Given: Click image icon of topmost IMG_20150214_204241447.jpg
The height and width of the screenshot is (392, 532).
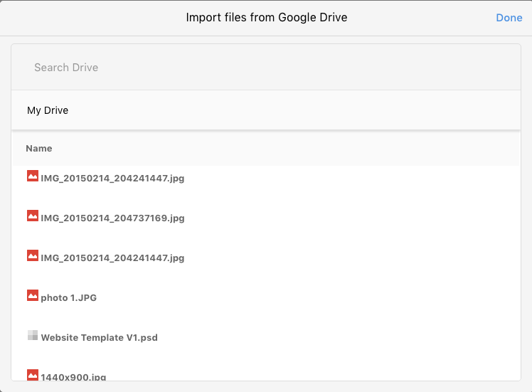Looking at the screenshot, I should (x=33, y=176).
